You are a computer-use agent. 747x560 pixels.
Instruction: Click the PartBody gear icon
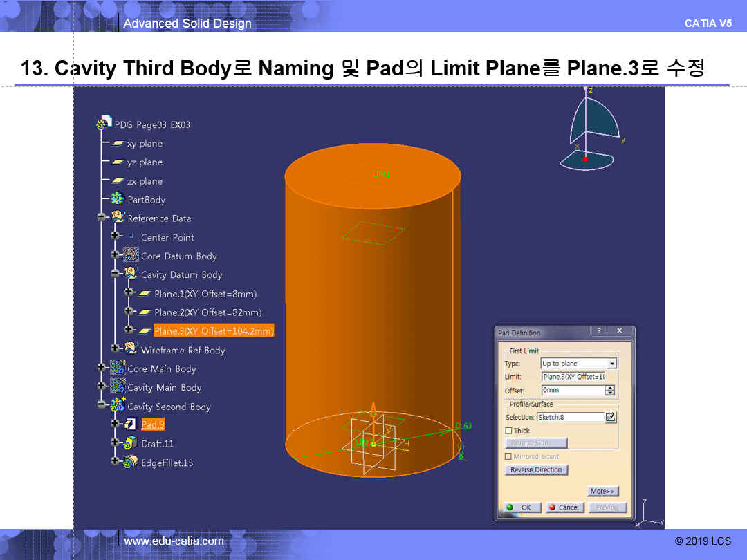[x=117, y=199]
